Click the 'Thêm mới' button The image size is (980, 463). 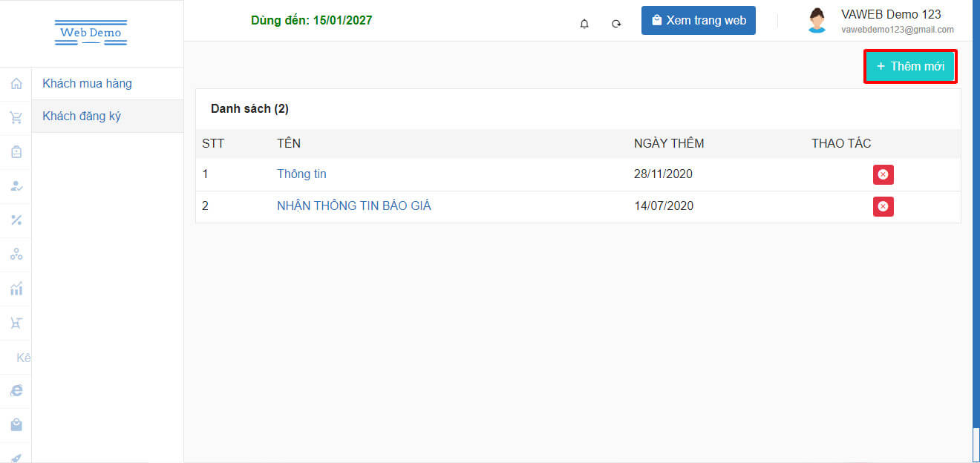[x=910, y=67]
